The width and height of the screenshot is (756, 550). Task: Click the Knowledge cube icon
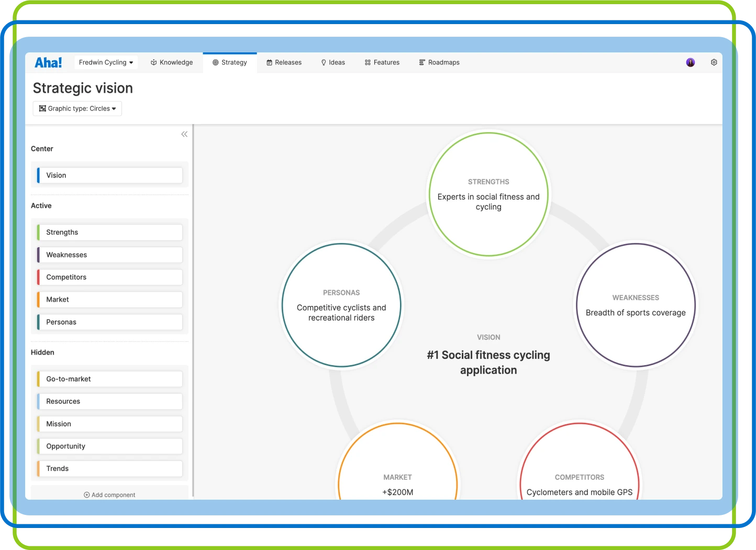[154, 62]
